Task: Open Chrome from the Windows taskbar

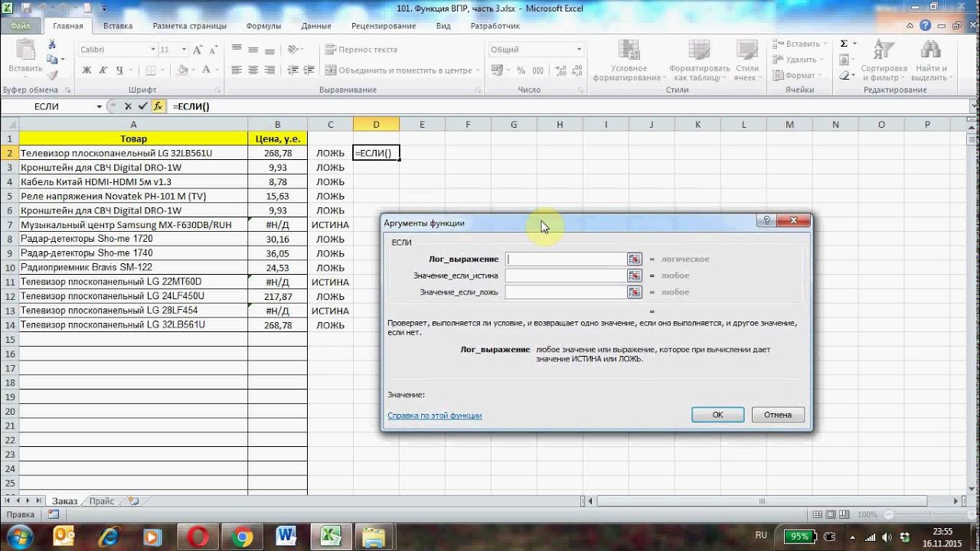Action: click(x=242, y=536)
